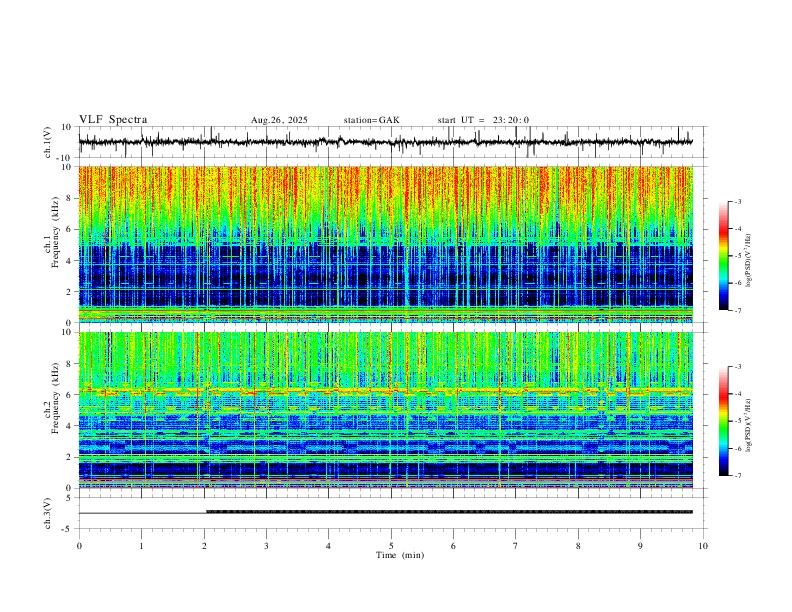Click the ch.2 color scale bar
The image size is (792, 612).
tap(723, 421)
